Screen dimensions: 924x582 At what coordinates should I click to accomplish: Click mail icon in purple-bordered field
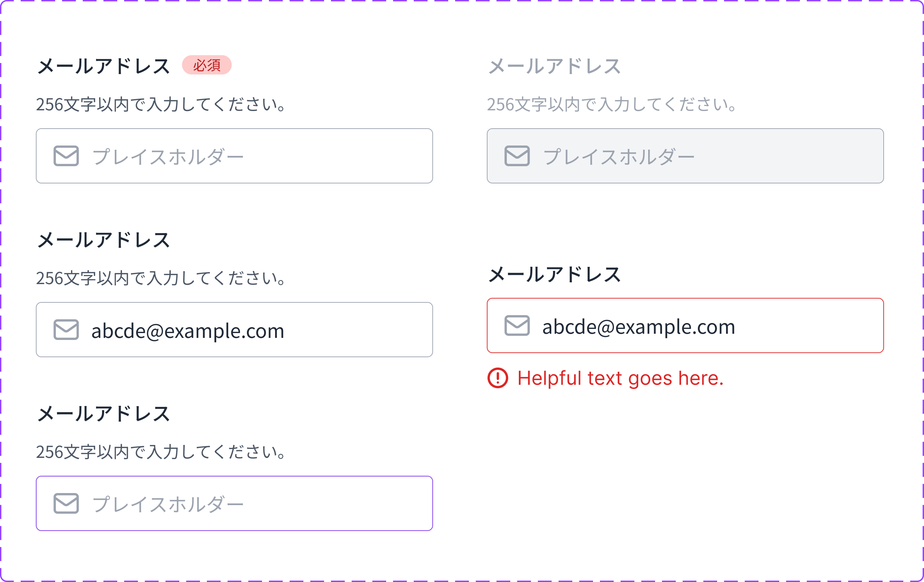coord(66,503)
